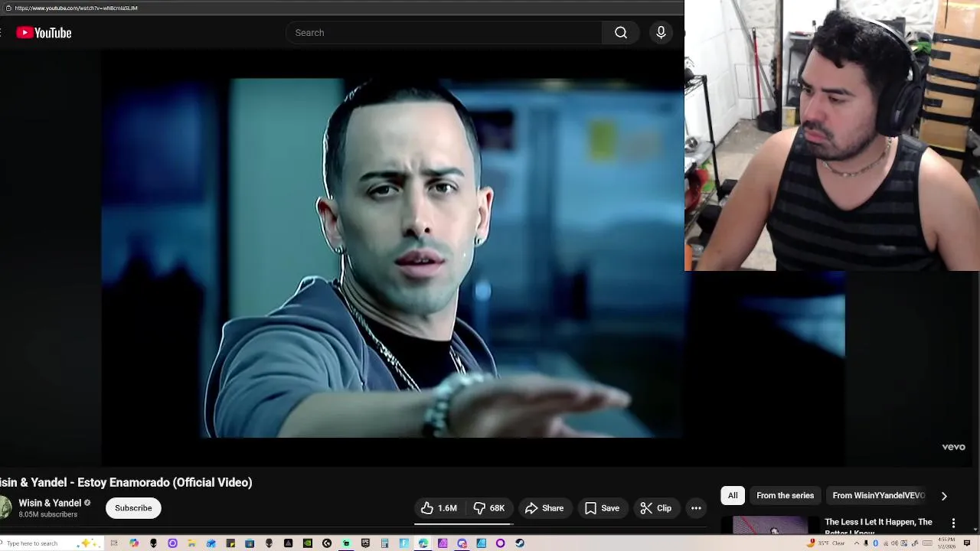Open the Windows notification center
The image size is (980, 551).
point(967,543)
